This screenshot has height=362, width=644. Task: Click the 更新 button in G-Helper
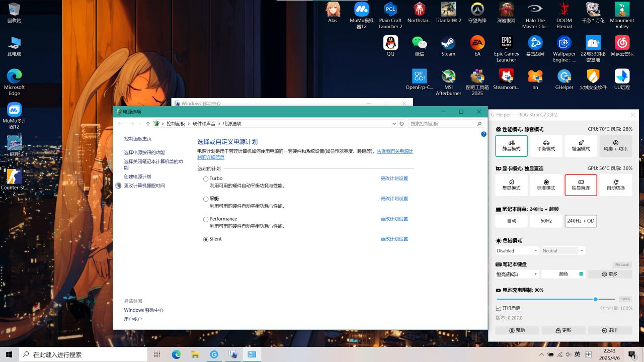tap(563, 330)
